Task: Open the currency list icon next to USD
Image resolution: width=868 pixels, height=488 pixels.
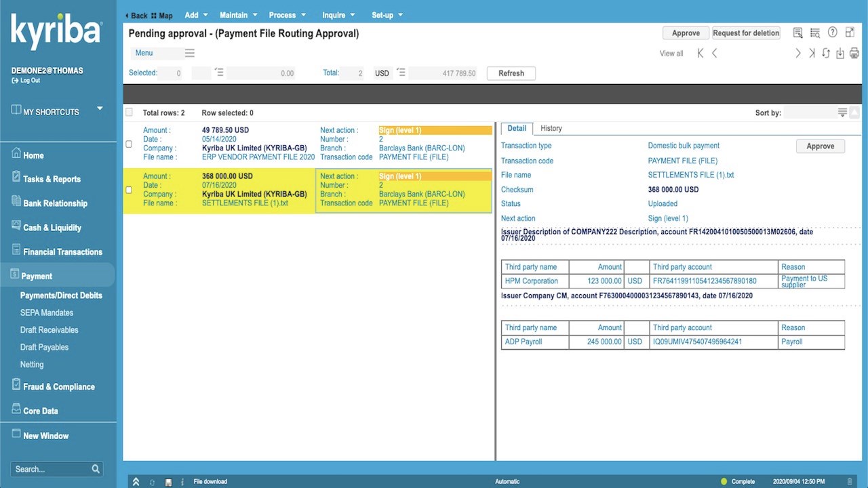Action: point(401,73)
